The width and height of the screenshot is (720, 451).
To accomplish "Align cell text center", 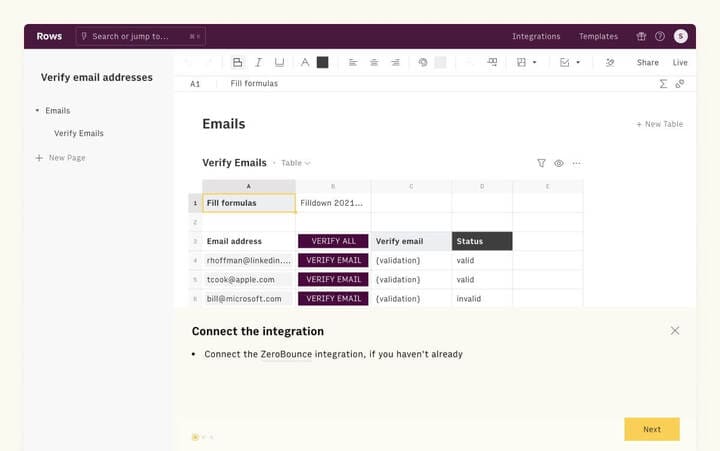I will pyautogui.click(x=374, y=62).
